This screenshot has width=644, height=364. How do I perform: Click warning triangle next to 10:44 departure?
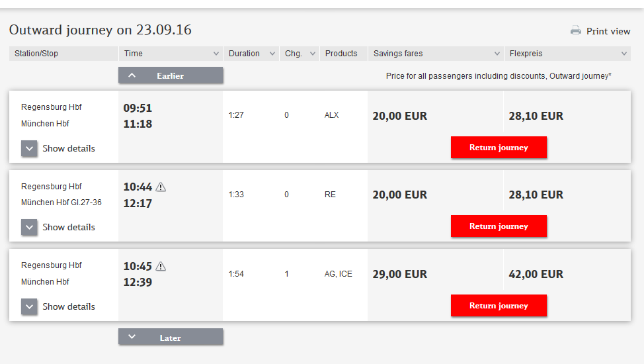161,187
